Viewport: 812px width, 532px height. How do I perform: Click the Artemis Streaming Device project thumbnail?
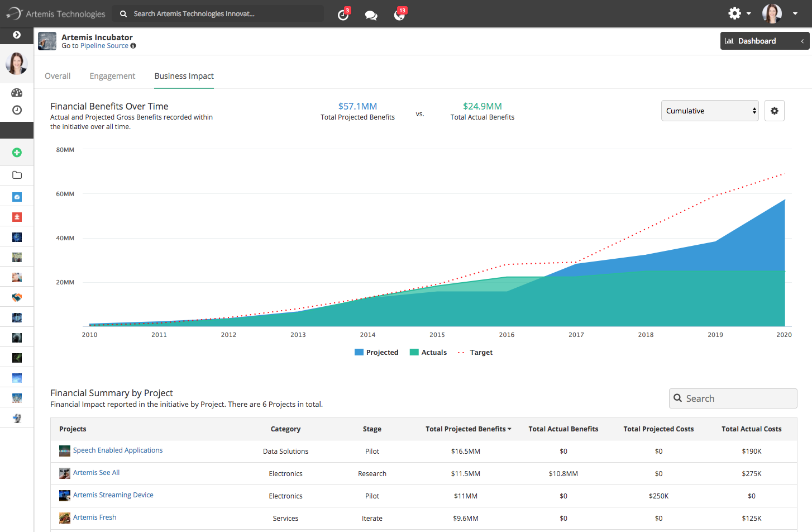coord(65,496)
